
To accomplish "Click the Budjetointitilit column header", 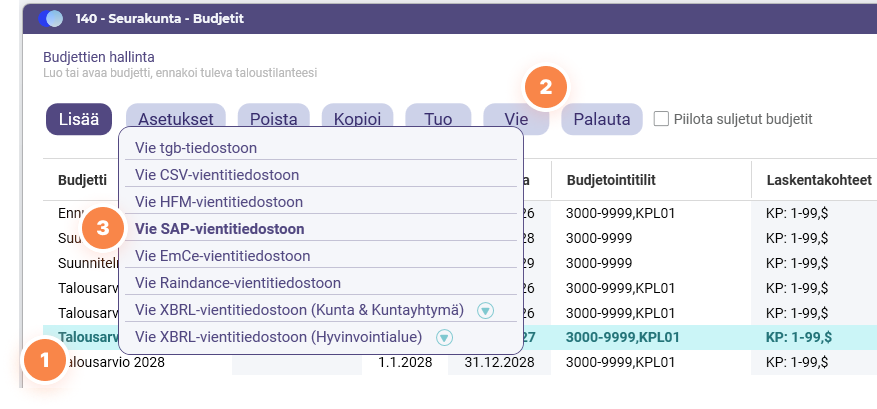I will 611,180.
